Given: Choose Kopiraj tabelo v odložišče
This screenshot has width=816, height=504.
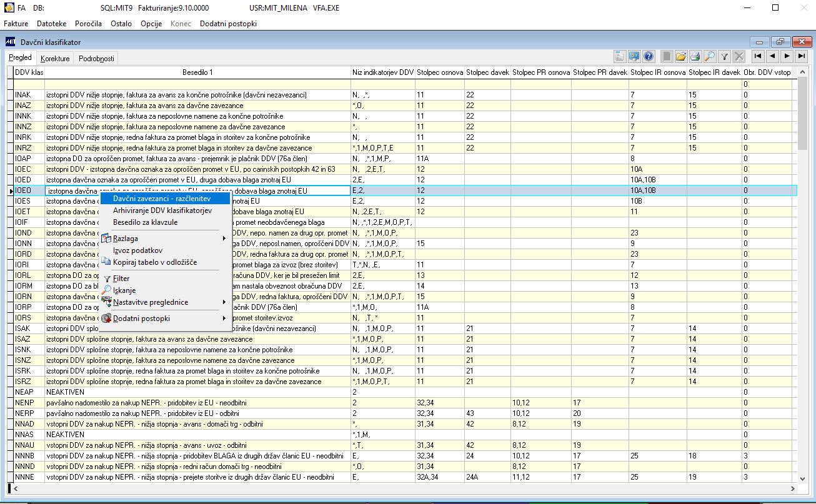Looking at the screenshot, I should coord(155,262).
